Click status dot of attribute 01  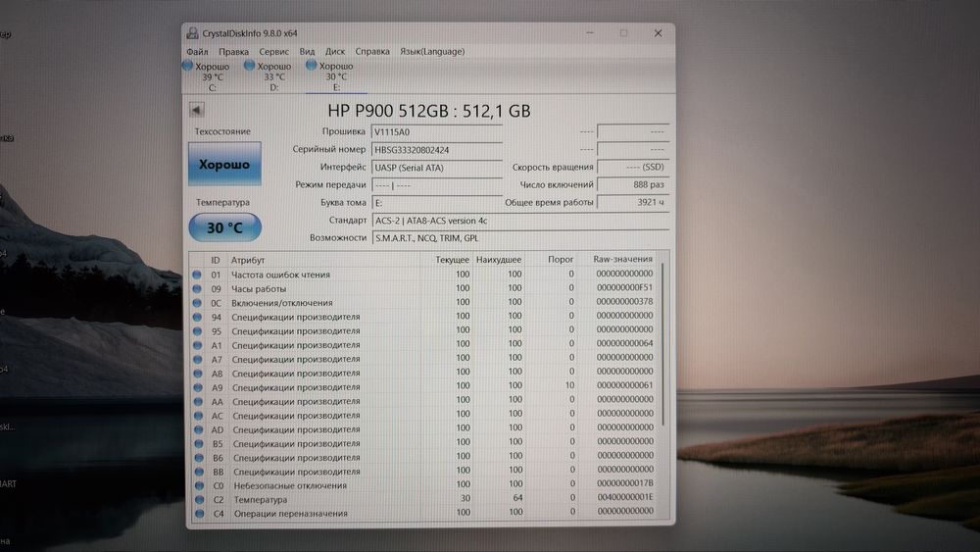(x=197, y=275)
